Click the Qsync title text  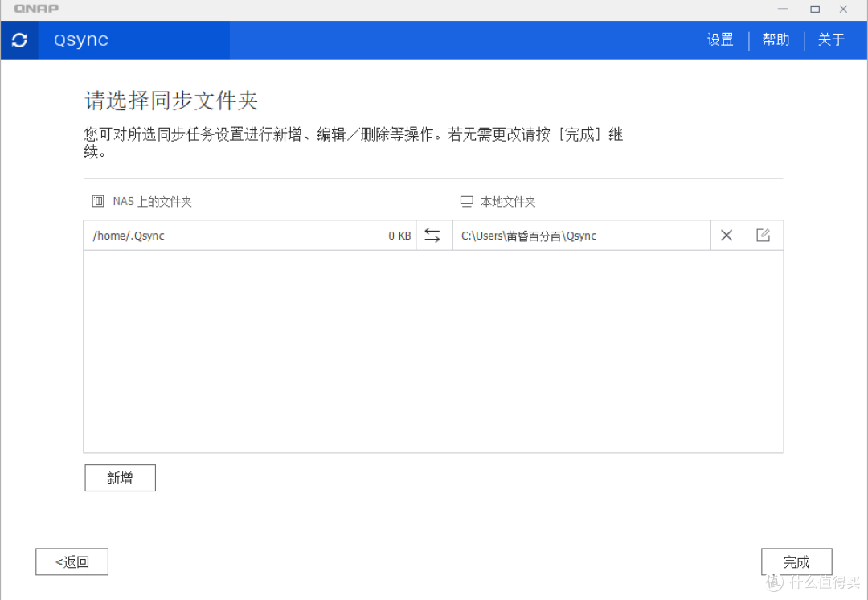[81, 40]
